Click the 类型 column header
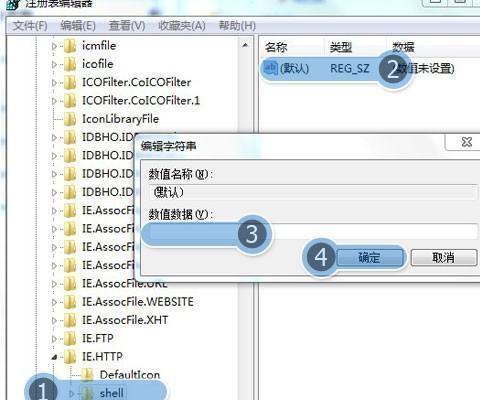Viewport: 480px width, 400px height. point(341,47)
